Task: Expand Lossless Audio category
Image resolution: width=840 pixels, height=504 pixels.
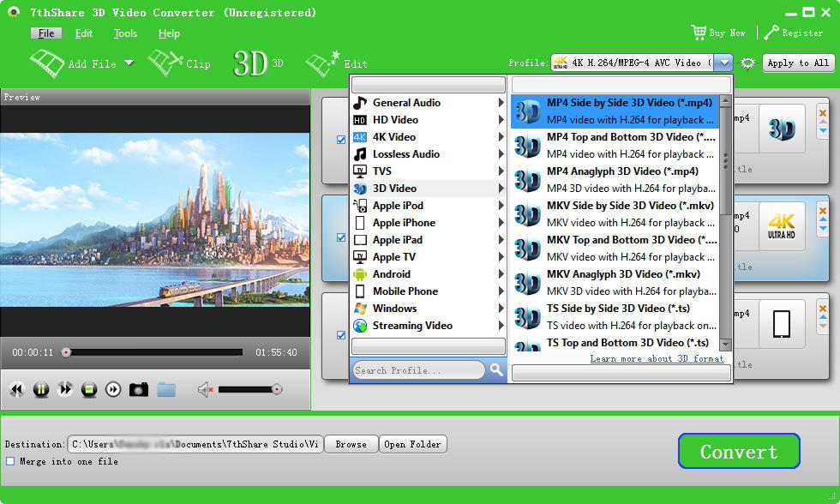Action: [429, 153]
